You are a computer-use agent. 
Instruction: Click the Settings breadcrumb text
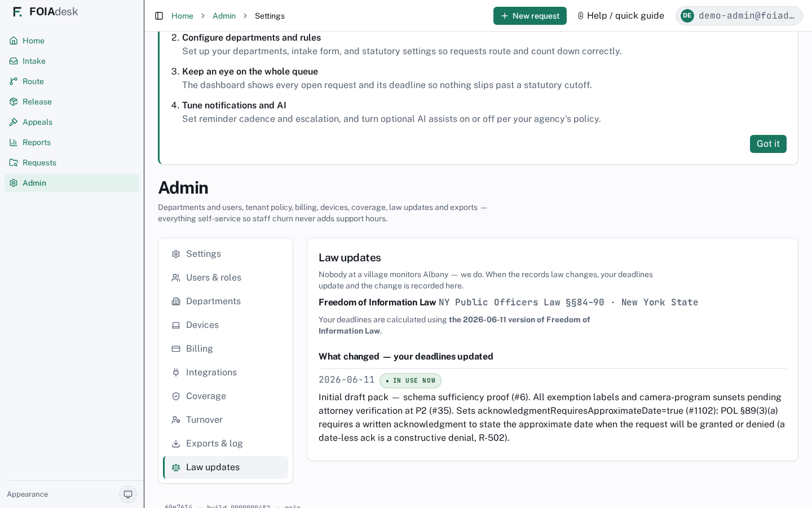coord(270,16)
